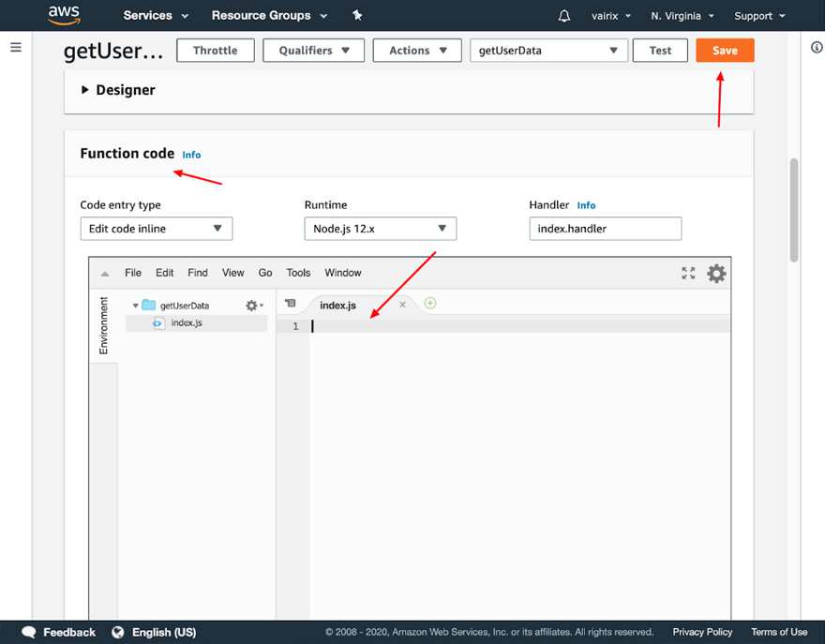The height and width of the screenshot is (644, 825).
Task: Collapse the getUserData folder tree arrow
Action: [135, 306]
